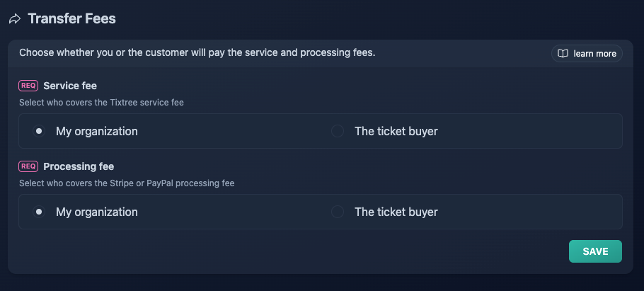
Task: Click the REQ badge next to Processing fee
Action: 28,166
